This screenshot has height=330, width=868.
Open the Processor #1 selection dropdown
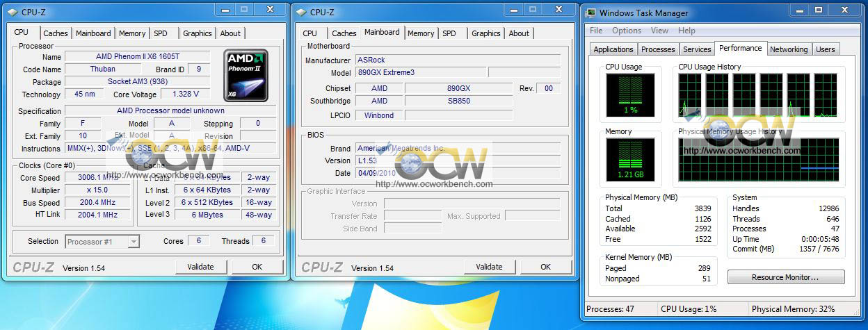tap(102, 242)
